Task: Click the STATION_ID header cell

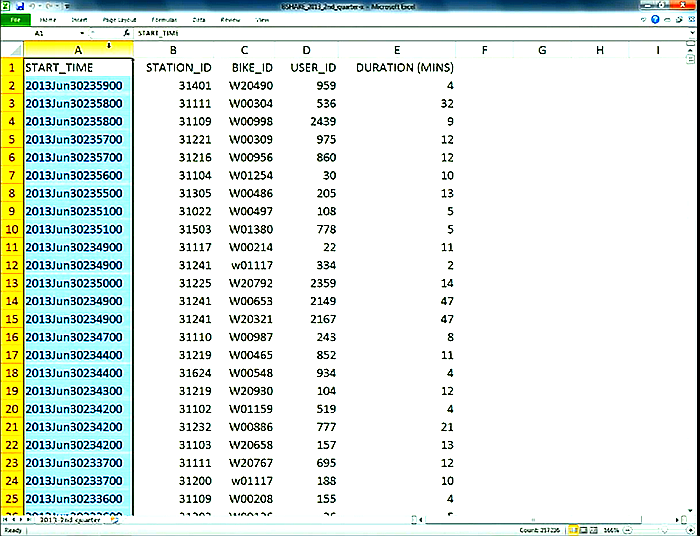Action: pos(173,68)
